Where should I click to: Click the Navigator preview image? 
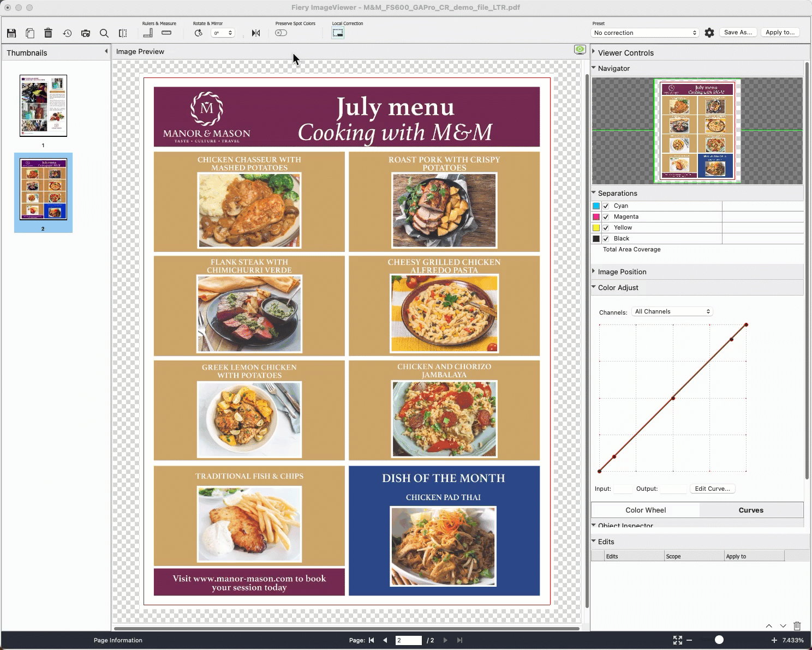point(697,131)
